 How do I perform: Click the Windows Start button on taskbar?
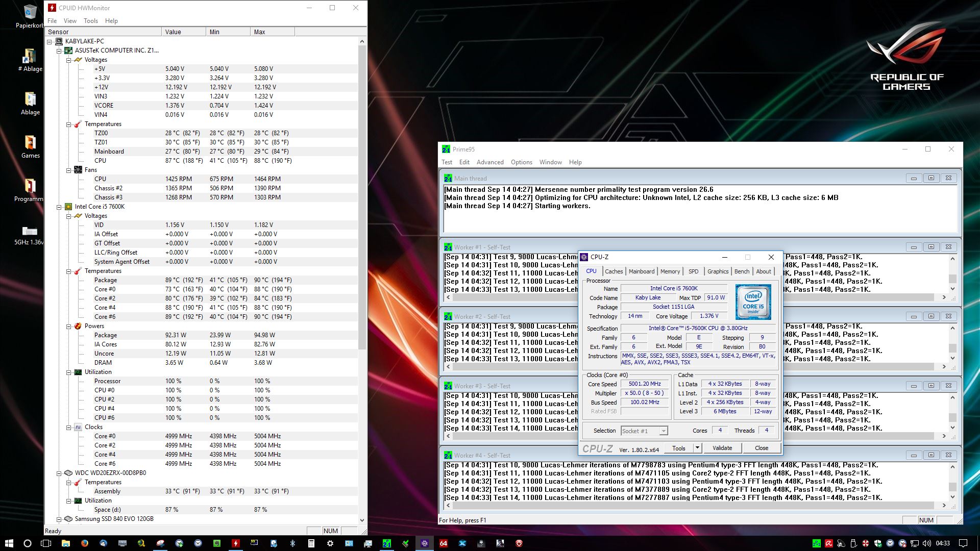9,543
